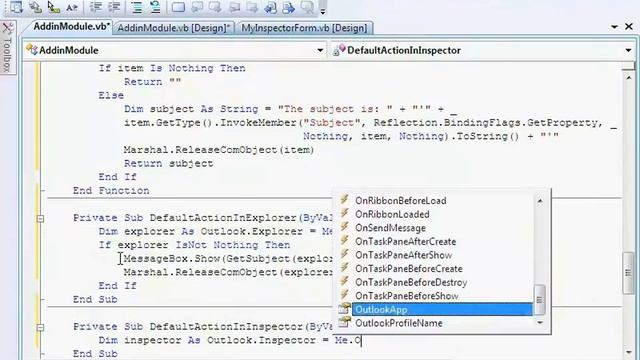
Task: Clear all bookmarks toolbar icon
Action: pos(307,7)
